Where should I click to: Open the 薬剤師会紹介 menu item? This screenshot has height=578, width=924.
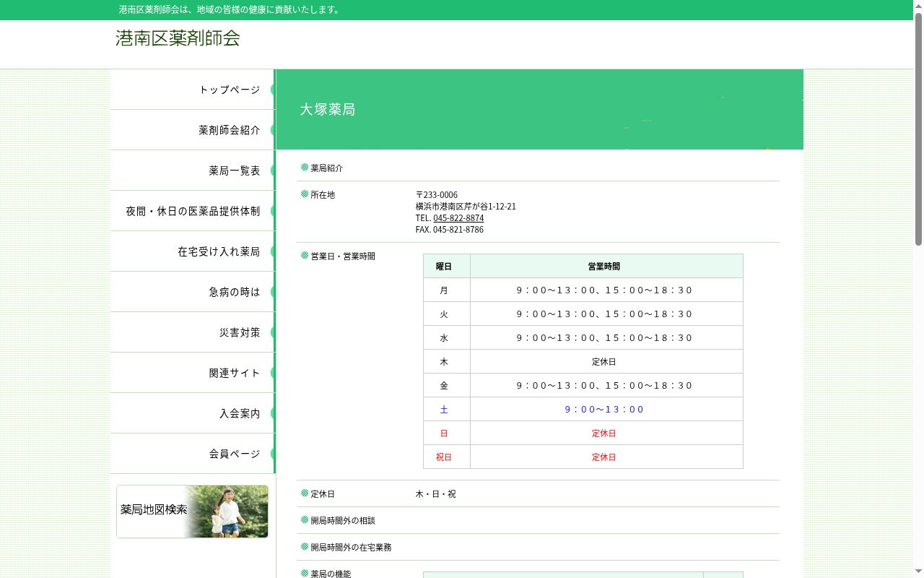193,130
